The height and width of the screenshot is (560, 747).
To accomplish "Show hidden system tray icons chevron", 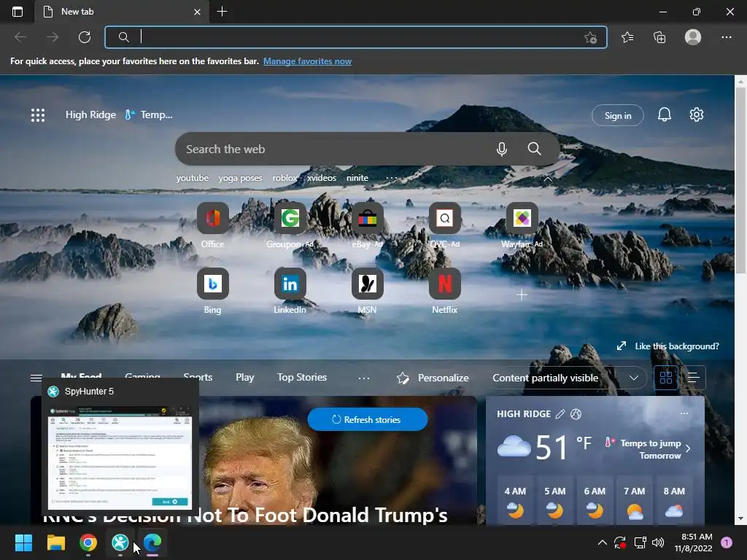I will (x=602, y=542).
